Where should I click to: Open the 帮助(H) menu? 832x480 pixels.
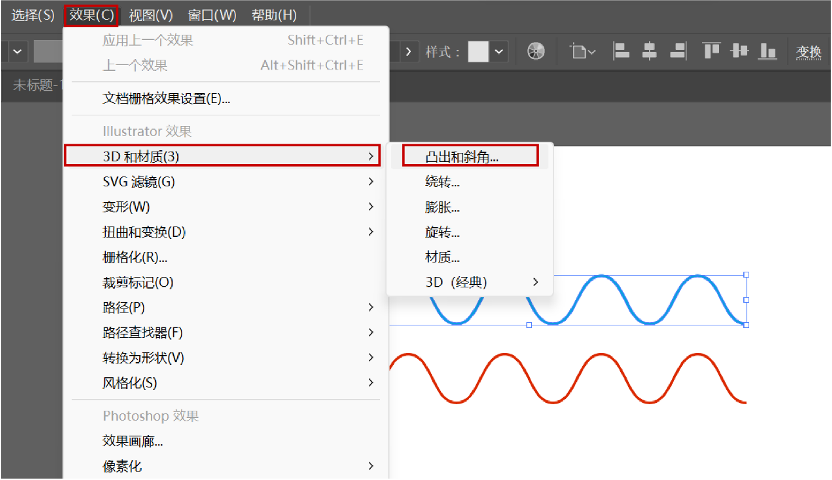[x=274, y=15]
